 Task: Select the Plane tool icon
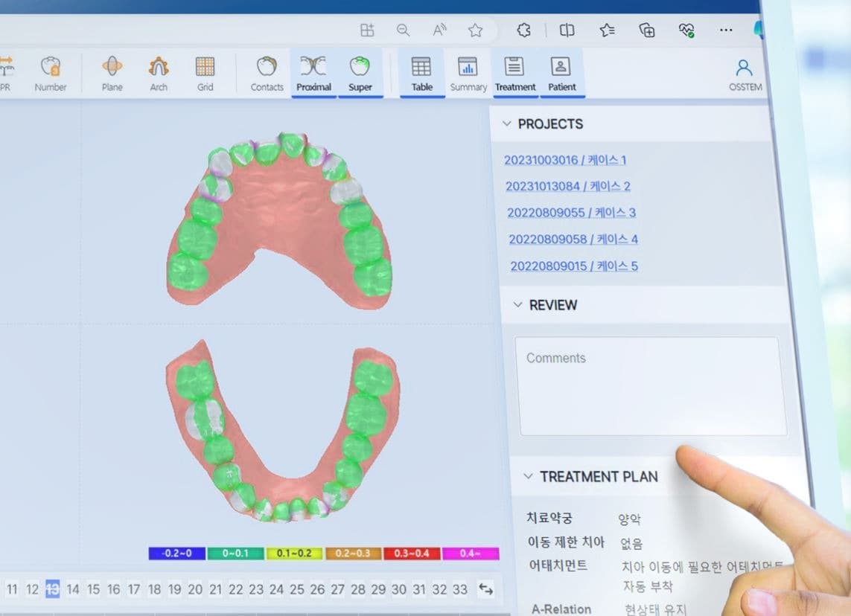[x=112, y=67]
